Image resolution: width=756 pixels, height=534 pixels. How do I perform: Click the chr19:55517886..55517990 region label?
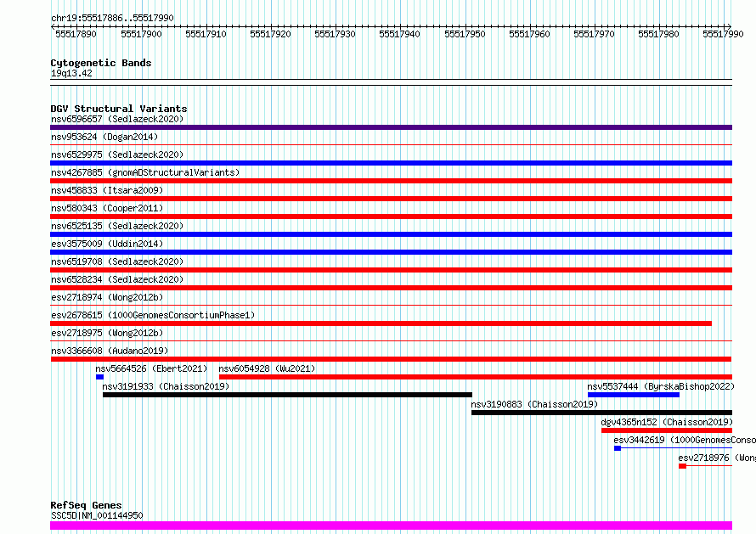112,18
